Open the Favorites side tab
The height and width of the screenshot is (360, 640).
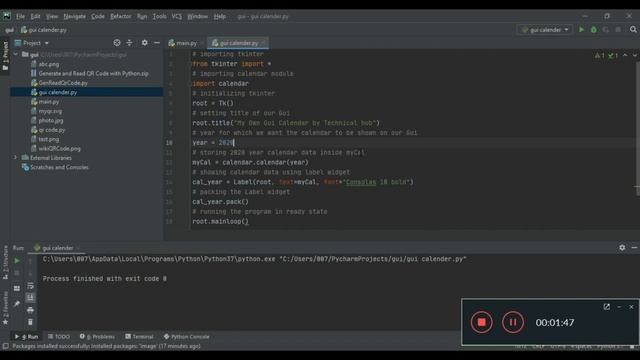(5, 308)
